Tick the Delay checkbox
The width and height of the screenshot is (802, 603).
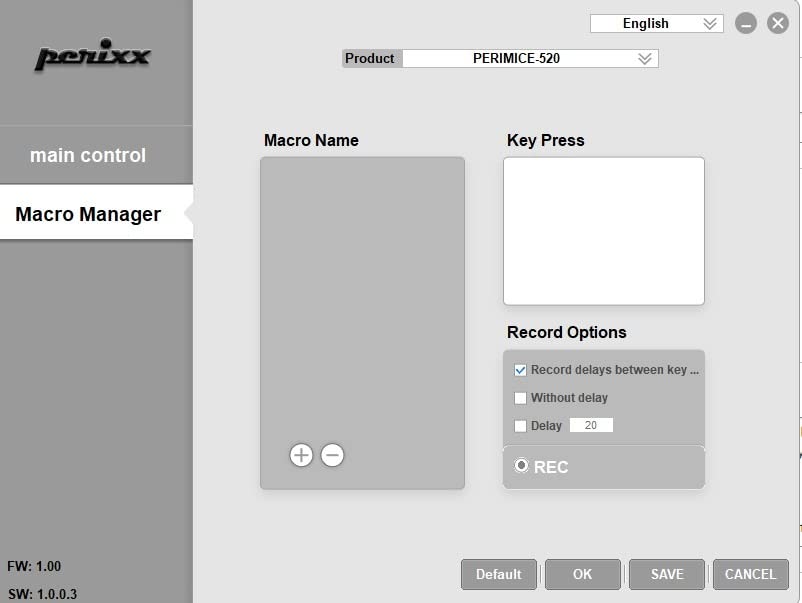tap(520, 426)
